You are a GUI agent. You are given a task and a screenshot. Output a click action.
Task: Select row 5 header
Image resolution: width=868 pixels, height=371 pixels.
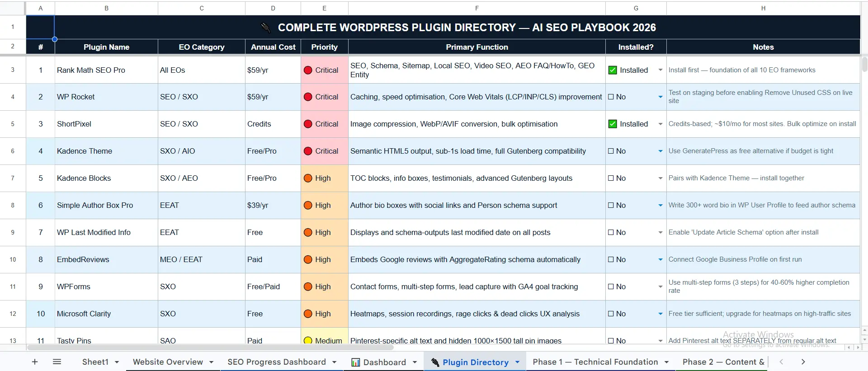pyautogui.click(x=13, y=124)
